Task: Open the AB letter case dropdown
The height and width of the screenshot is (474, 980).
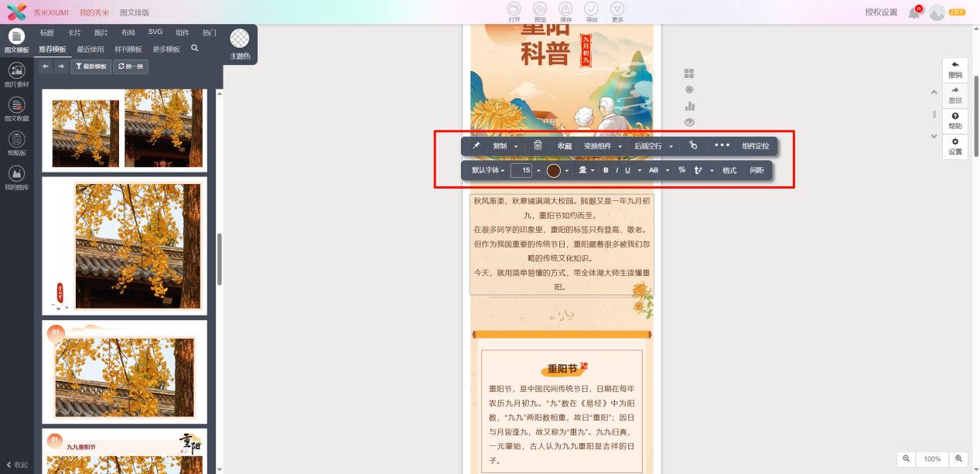Action: pos(657,170)
